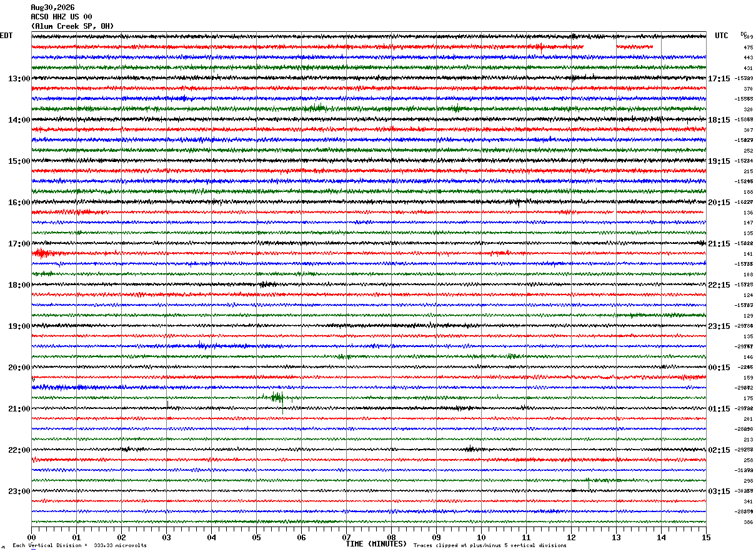
Task: Click the Aug30,2026 date header
Action: (52, 8)
